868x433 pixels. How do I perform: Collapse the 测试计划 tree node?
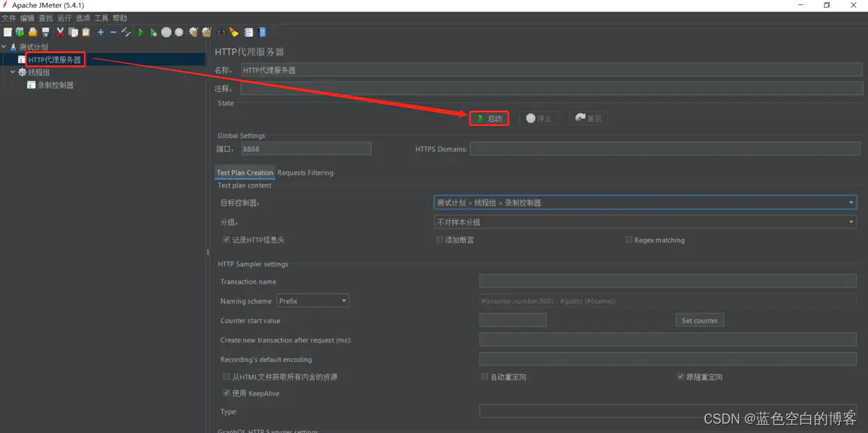(4, 47)
